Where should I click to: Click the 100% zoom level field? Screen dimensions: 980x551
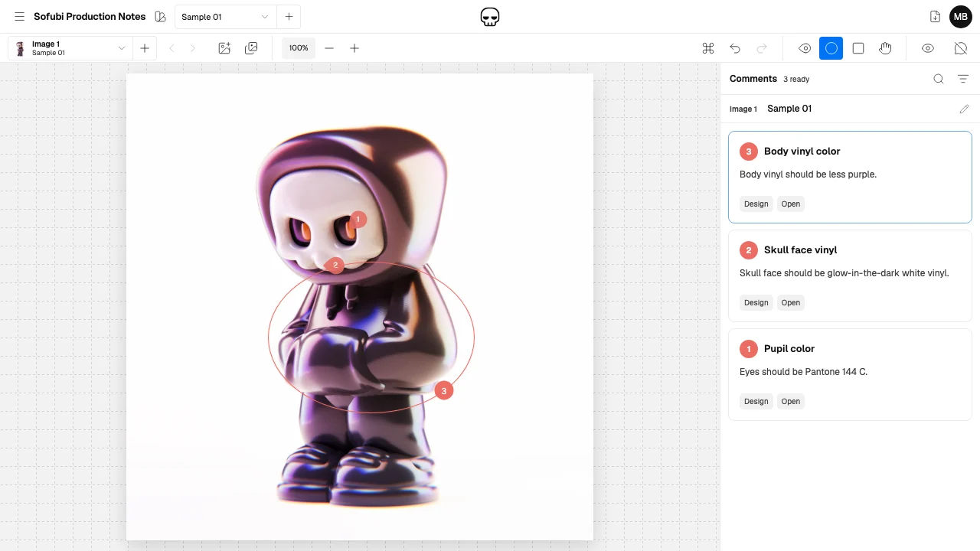point(299,48)
